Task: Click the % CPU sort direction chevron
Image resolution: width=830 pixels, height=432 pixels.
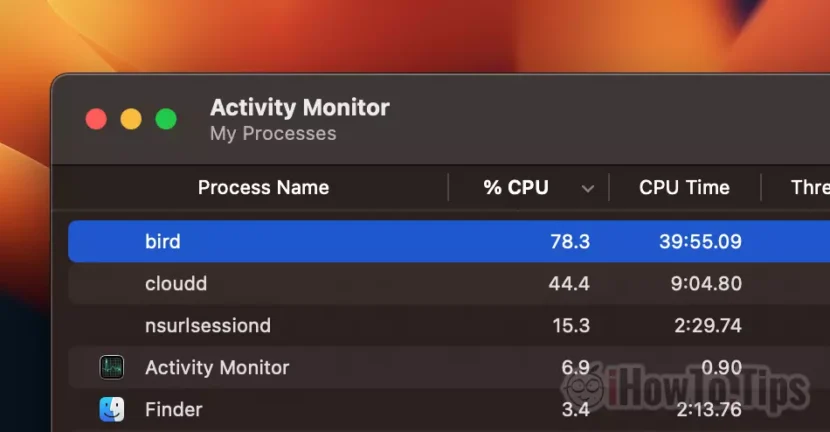Action: point(588,188)
